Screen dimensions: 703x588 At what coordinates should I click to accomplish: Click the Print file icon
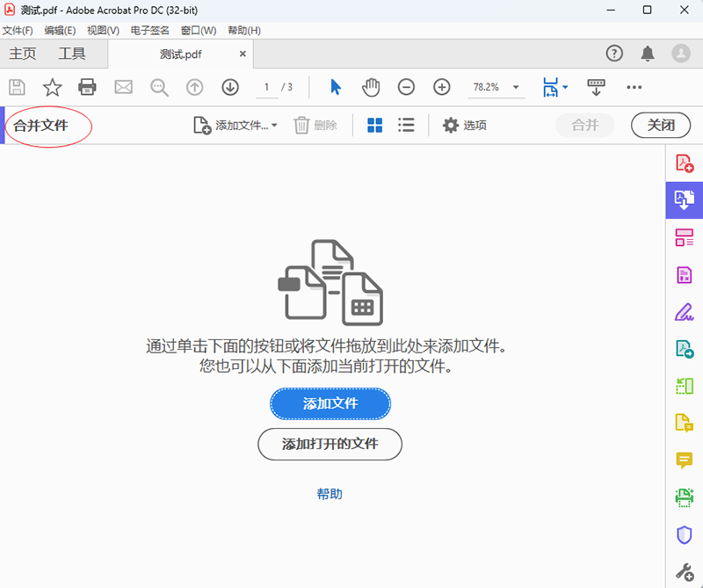[87, 87]
